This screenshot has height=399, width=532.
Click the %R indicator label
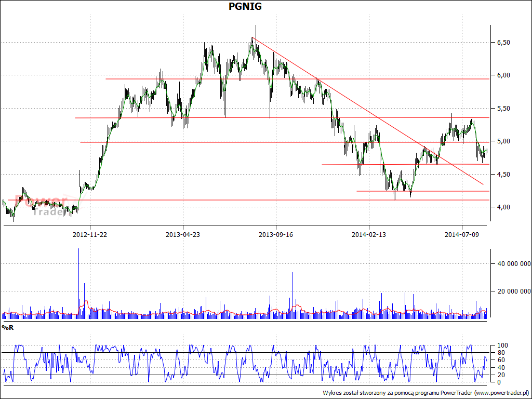[7, 327]
